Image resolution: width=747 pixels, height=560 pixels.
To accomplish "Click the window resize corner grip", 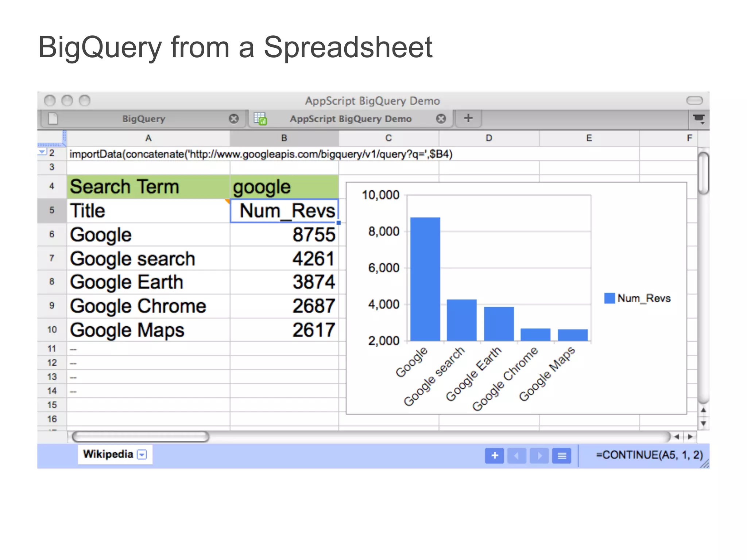I will point(705,464).
